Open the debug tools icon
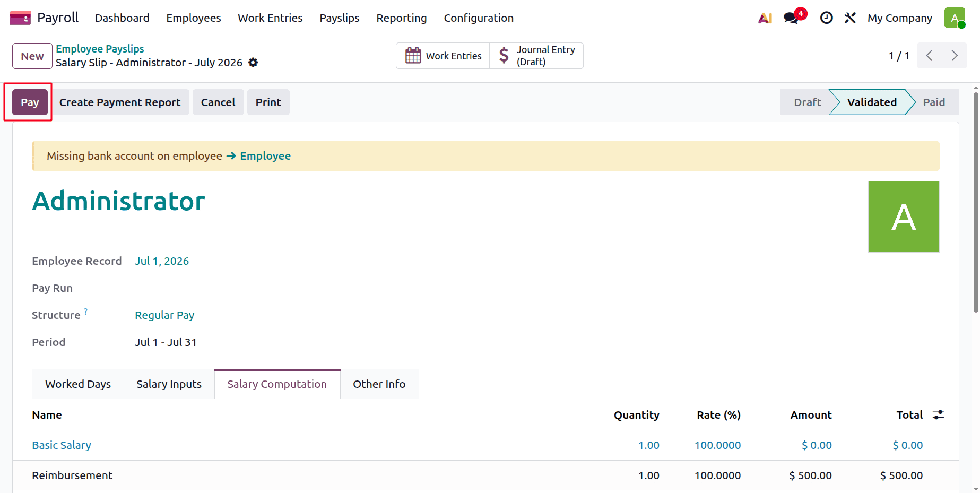This screenshot has height=493, width=980. click(x=850, y=18)
